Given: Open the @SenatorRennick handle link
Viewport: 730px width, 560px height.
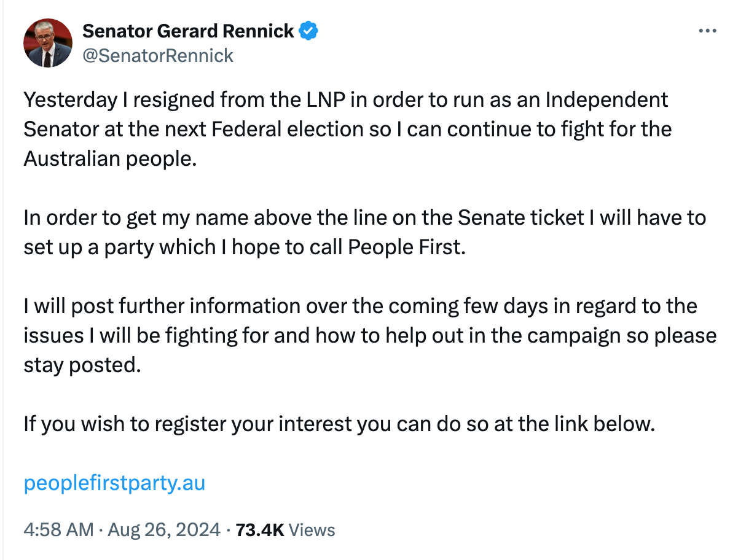Looking at the screenshot, I should pos(158,56).
